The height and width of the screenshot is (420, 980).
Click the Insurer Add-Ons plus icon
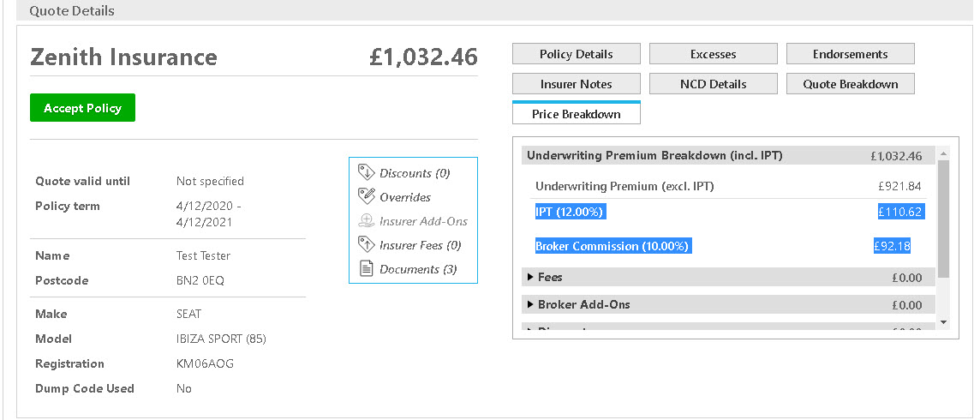[x=366, y=220]
